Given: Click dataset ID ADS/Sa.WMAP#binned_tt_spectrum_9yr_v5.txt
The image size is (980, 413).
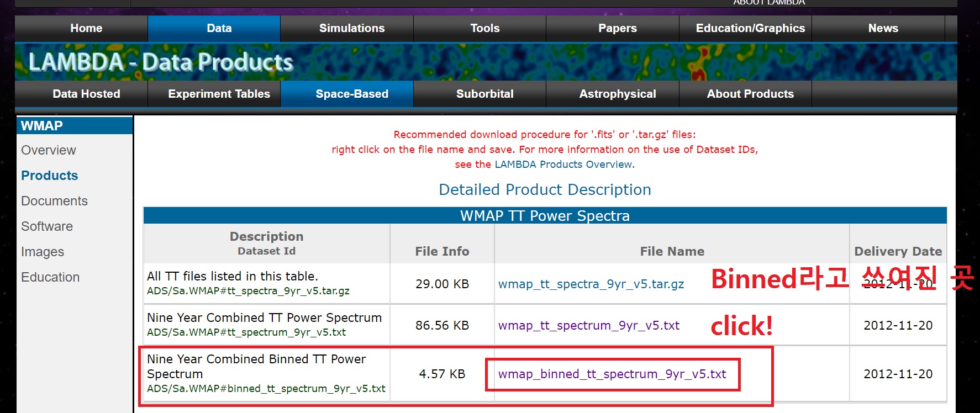Looking at the screenshot, I should tap(266, 389).
